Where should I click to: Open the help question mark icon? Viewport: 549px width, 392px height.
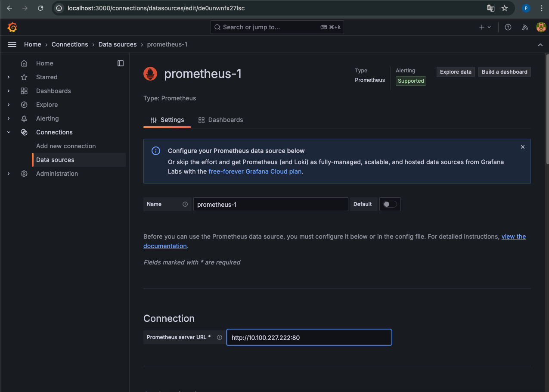pos(508,27)
